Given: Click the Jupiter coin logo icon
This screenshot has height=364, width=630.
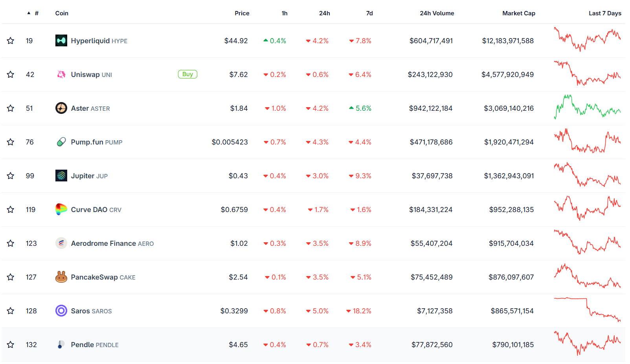Looking at the screenshot, I should tap(61, 176).
